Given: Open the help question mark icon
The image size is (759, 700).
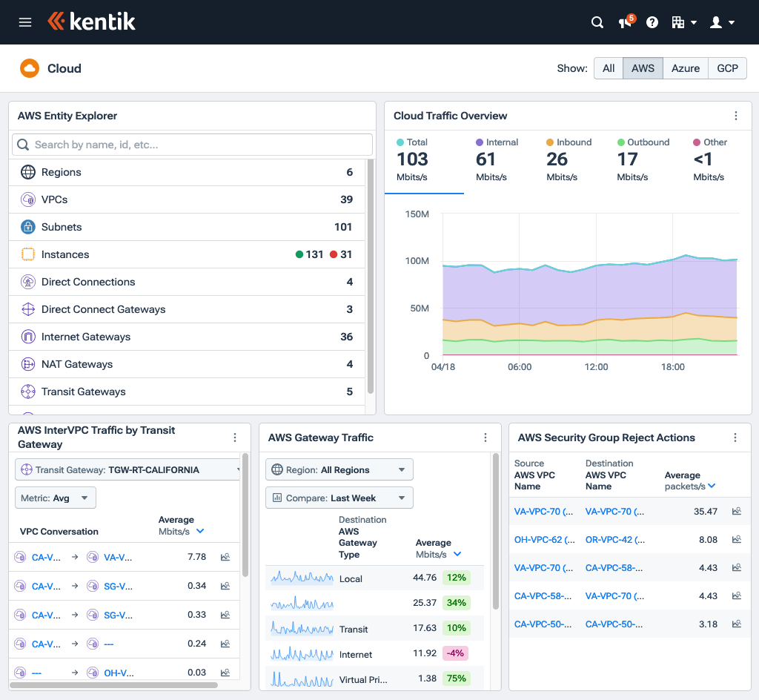Looking at the screenshot, I should (x=652, y=22).
